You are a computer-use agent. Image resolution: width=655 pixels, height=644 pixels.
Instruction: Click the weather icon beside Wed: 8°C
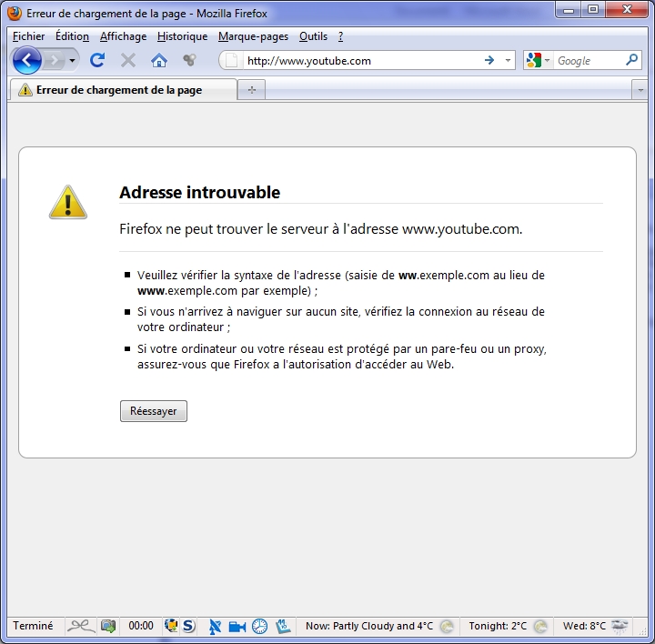pos(620,626)
